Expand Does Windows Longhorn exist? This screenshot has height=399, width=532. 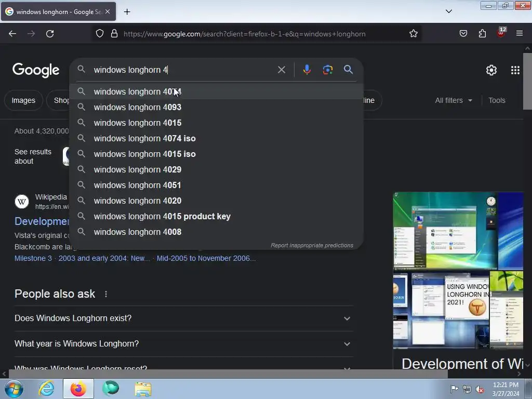[x=183, y=318]
